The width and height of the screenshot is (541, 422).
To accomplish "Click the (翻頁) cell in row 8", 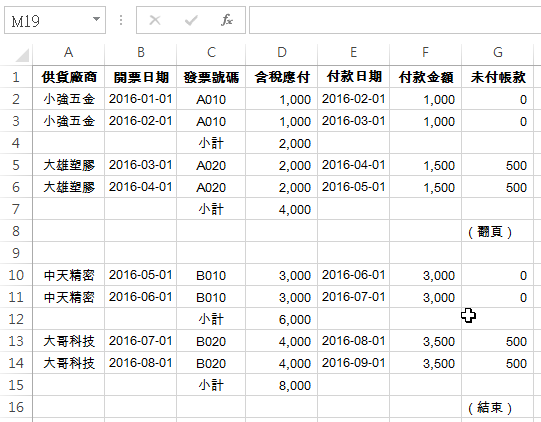I will 498,231.
